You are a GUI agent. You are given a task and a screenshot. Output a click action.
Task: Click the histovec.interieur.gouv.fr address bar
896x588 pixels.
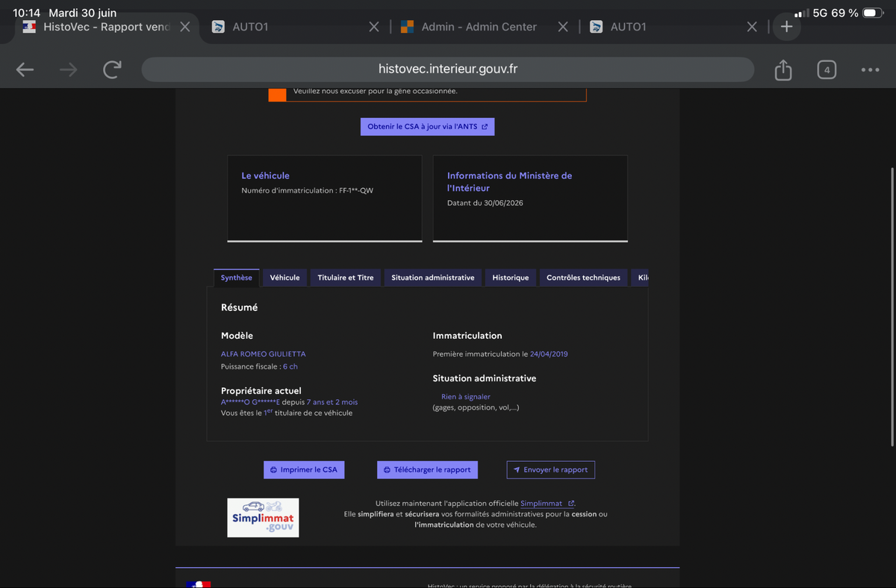(448, 69)
